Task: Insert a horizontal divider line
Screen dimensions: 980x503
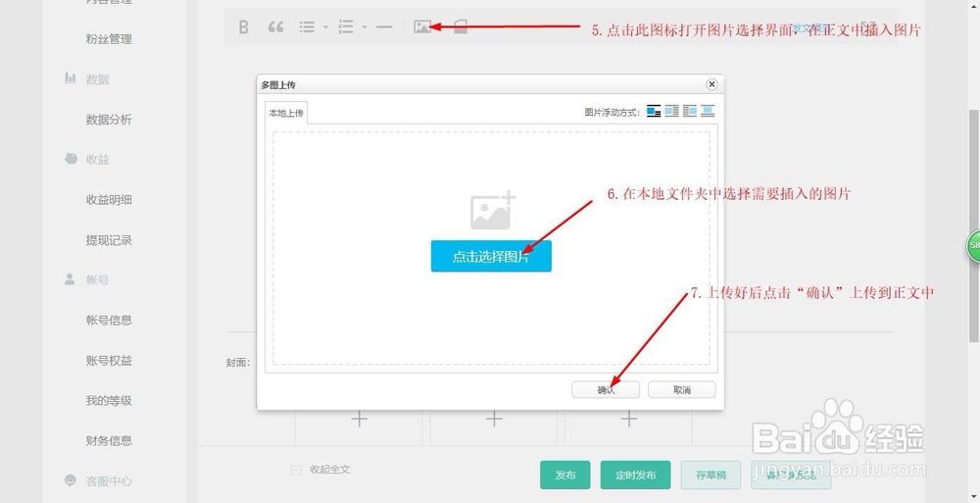Action: coord(384,26)
